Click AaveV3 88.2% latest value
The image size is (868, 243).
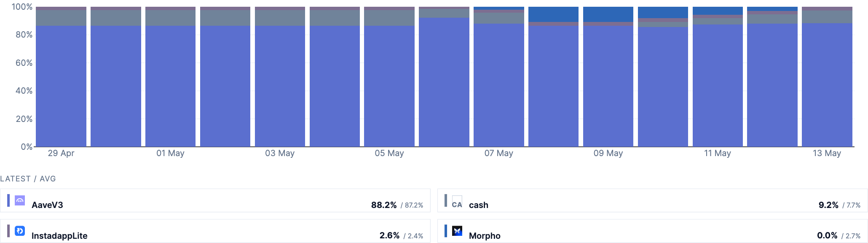(384, 205)
